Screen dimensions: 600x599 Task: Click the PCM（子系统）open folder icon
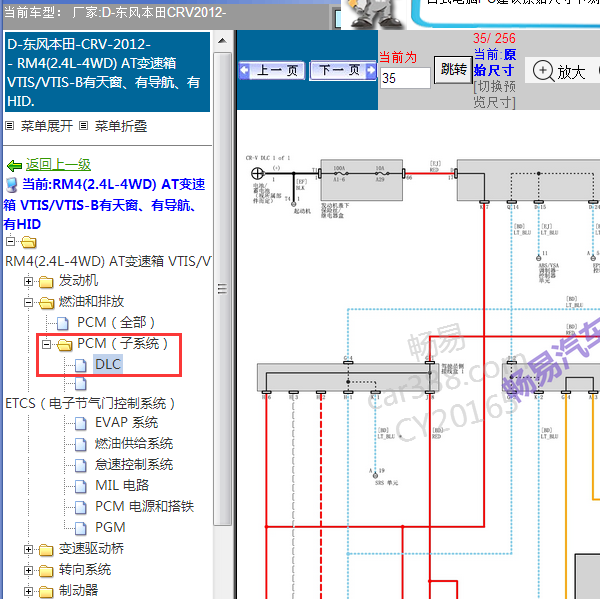(65, 345)
